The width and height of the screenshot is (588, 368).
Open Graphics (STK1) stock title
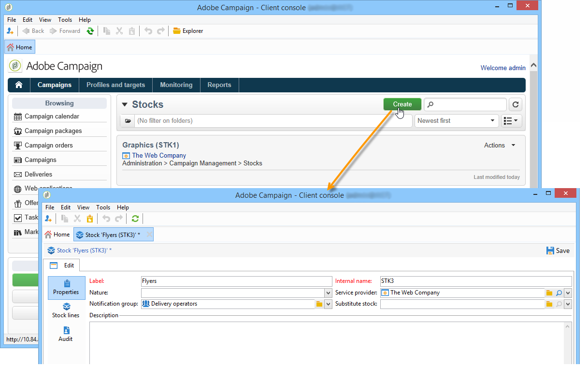[x=151, y=145]
